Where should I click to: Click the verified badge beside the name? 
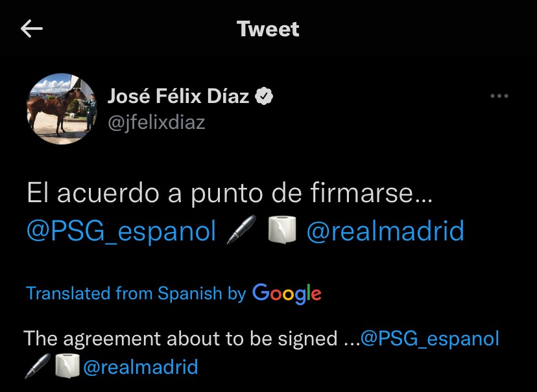pyautogui.click(x=264, y=97)
